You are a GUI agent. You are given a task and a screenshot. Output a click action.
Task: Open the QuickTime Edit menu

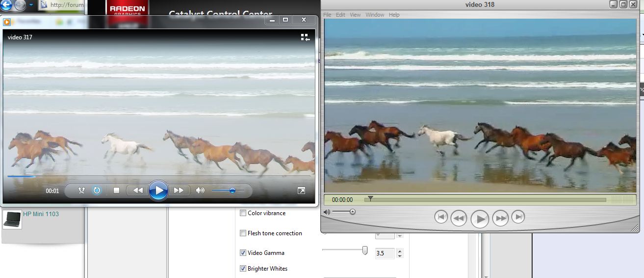pos(340,15)
